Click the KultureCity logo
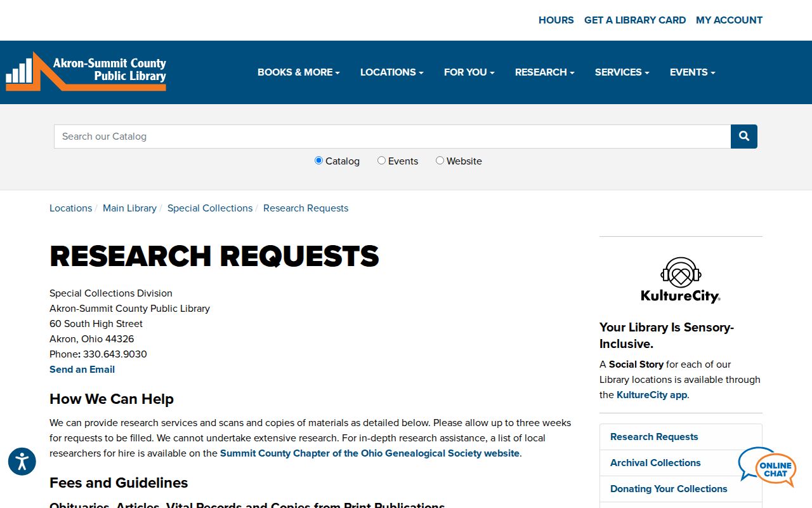 681,280
